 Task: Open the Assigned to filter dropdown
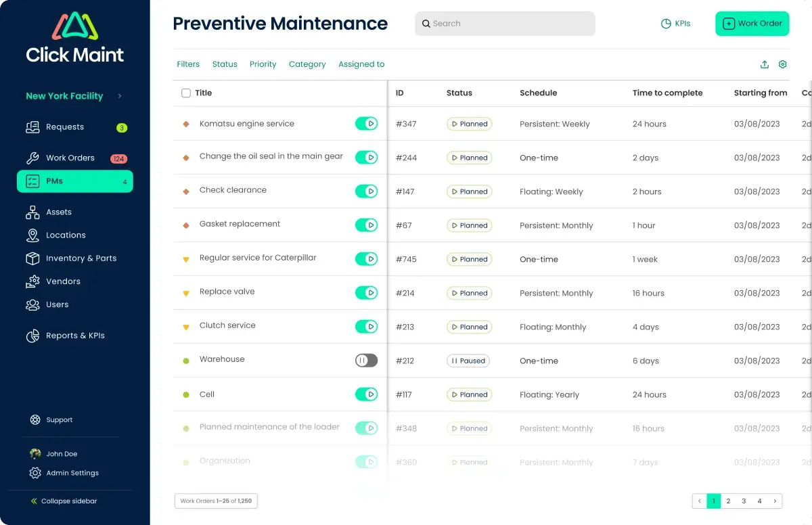[x=361, y=64]
